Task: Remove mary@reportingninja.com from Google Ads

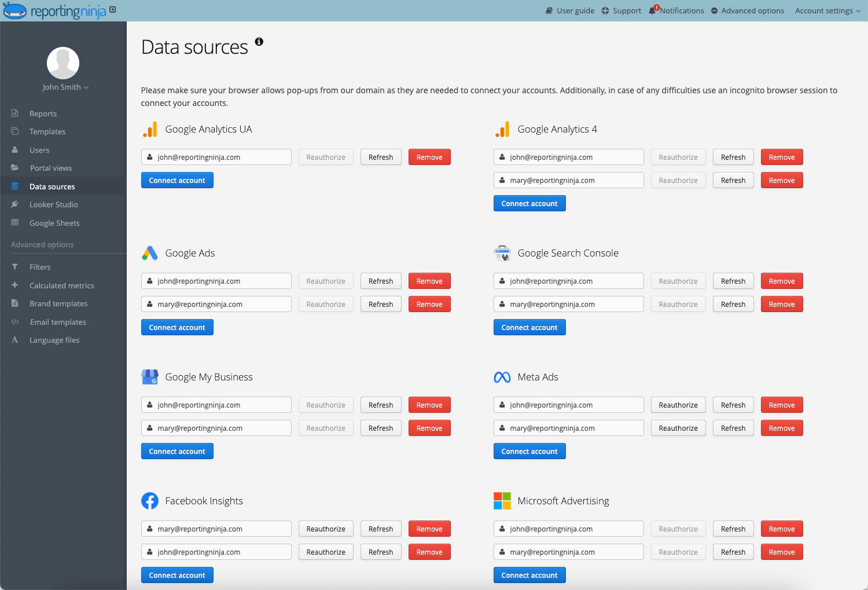Action: click(x=429, y=304)
